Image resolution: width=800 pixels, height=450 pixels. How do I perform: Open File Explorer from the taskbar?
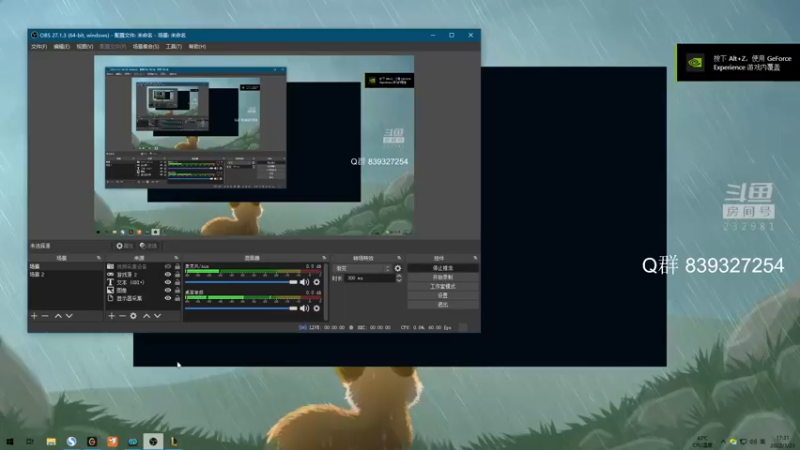click(x=51, y=441)
